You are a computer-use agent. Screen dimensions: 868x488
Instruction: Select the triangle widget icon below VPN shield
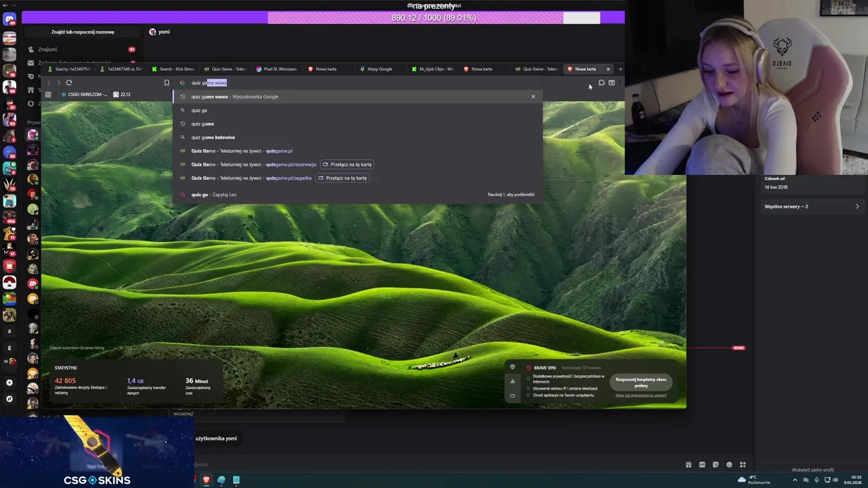(513, 382)
